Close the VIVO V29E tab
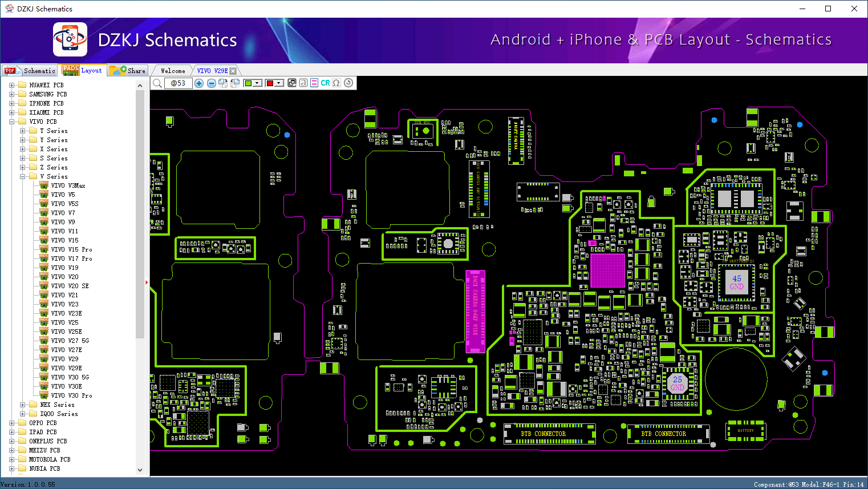This screenshot has width=868, height=489. click(x=233, y=71)
